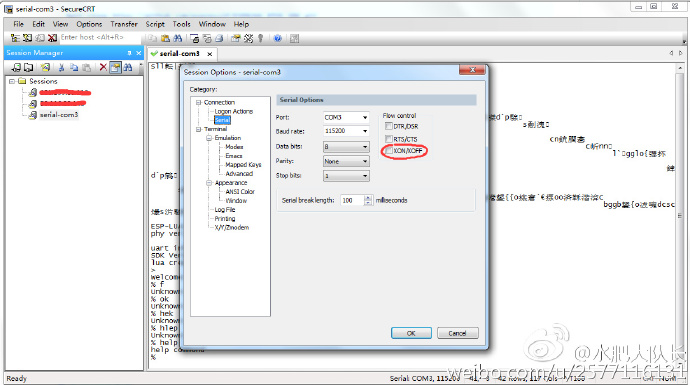Image resolution: width=690 pixels, height=385 pixels.
Task: Click the Reconnect toolbar icon
Action: (40, 38)
